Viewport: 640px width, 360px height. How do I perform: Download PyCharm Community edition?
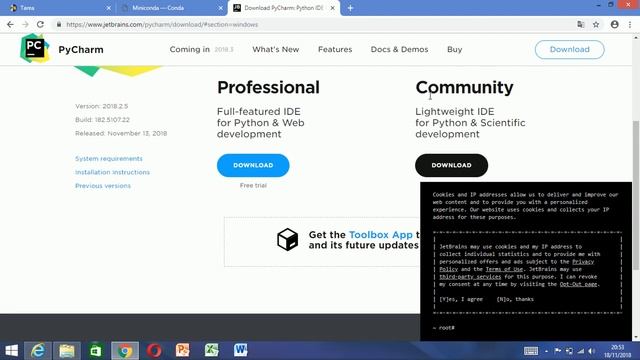[x=451, y=165]
